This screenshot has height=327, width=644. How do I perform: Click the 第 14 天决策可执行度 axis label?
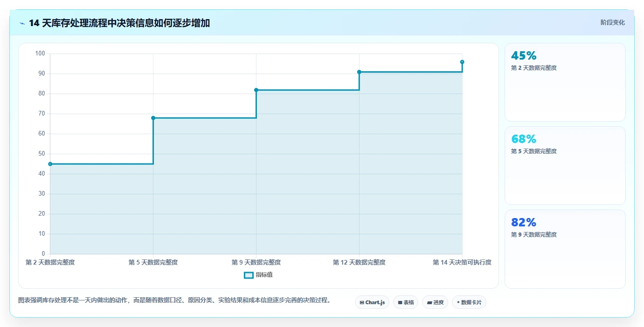[462, 263]
